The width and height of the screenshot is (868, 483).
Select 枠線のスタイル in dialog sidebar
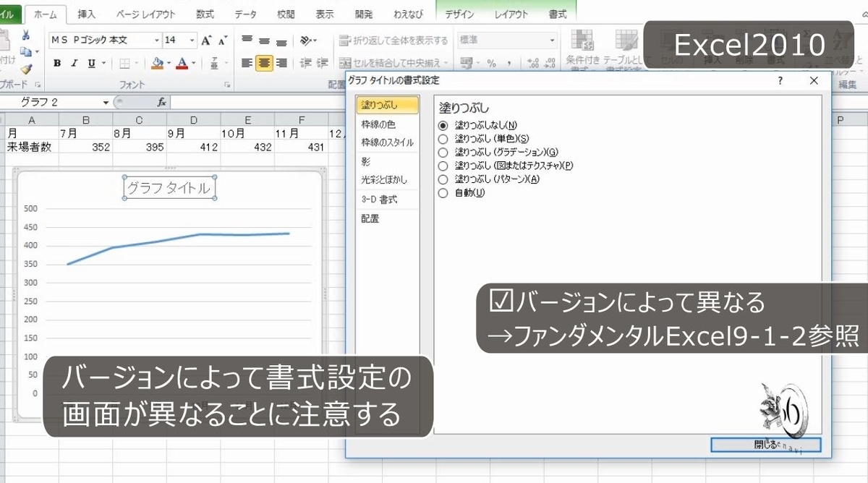click(388, 142)
